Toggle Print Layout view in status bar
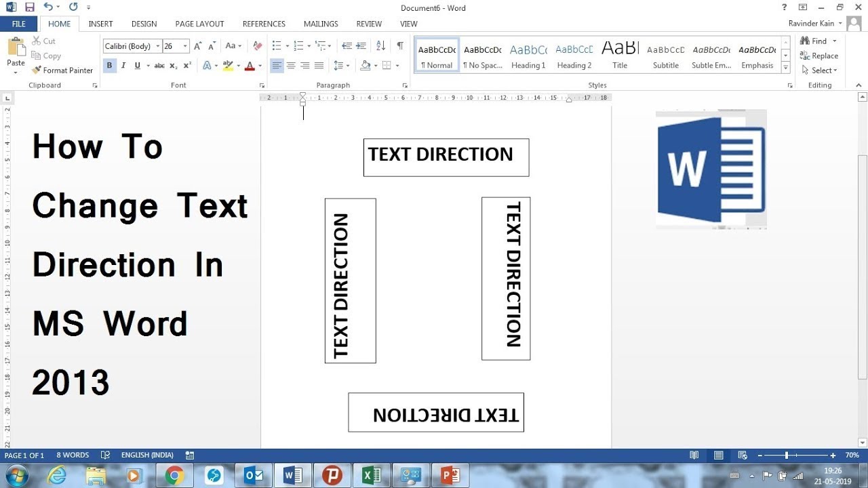This screenshot has width=868, height=488. 718,455
